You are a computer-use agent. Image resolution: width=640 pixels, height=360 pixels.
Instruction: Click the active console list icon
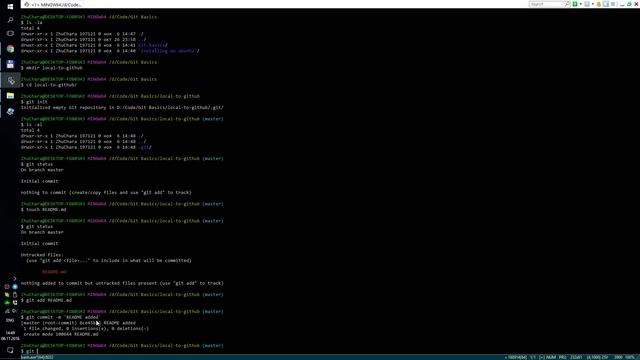[587, 4]
